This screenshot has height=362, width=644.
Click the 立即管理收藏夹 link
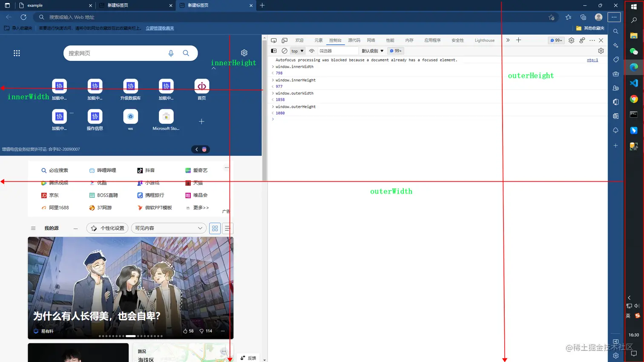tap(160, 28)
